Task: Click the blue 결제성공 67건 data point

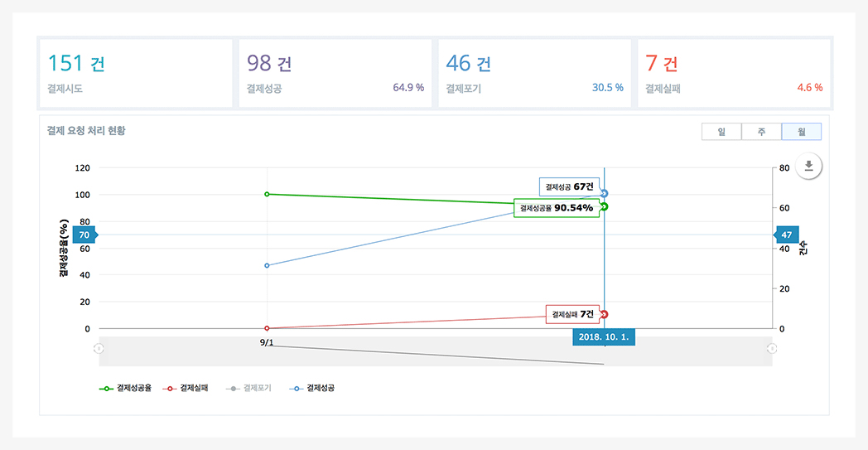Action: pos(605,193)
